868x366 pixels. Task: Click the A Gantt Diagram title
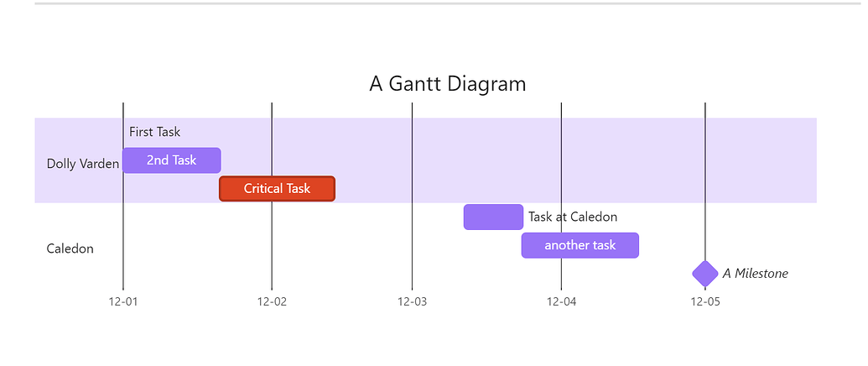[x=447, y=84]
